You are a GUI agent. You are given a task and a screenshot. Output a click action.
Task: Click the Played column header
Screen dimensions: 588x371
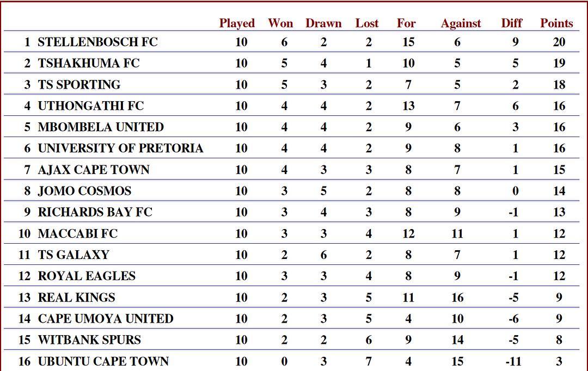(237, 23)
